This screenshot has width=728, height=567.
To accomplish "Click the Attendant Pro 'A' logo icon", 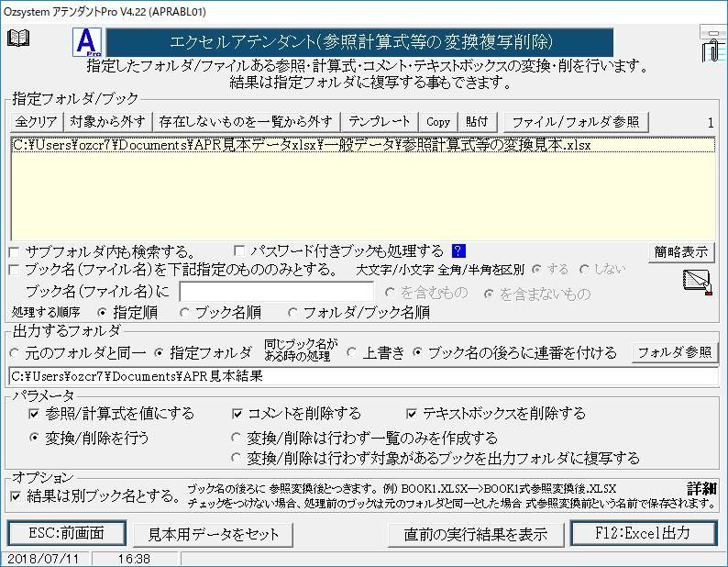I will tap(87, 42).
